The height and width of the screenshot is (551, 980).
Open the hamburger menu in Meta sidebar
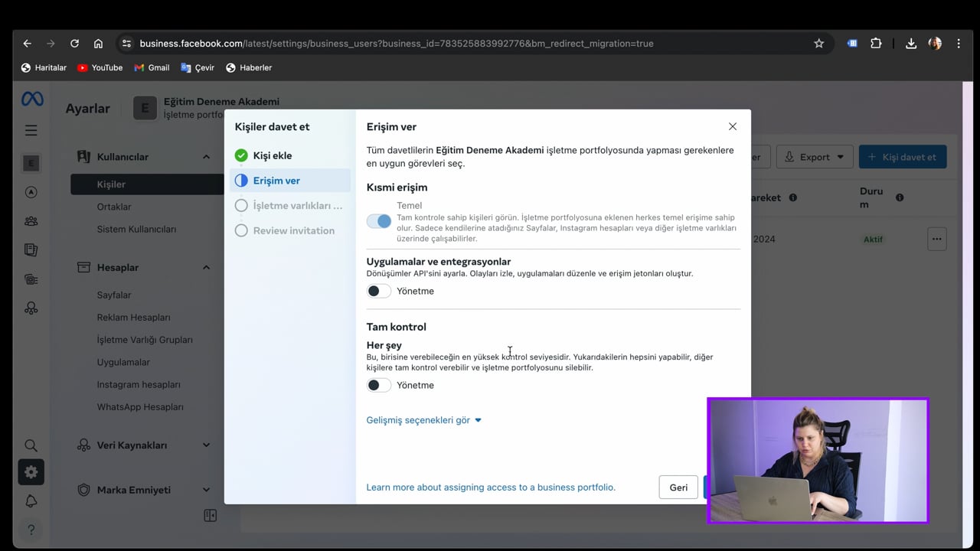[x=31, y=130]
